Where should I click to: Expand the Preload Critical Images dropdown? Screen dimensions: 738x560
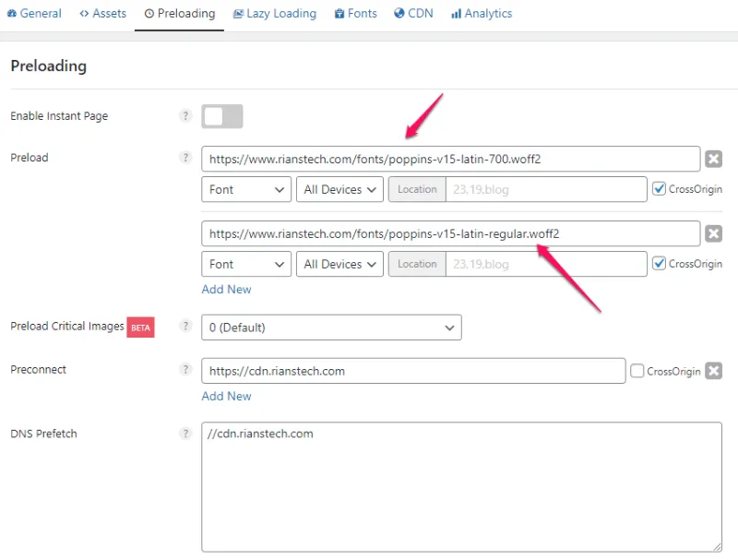(x=331, y=328)
